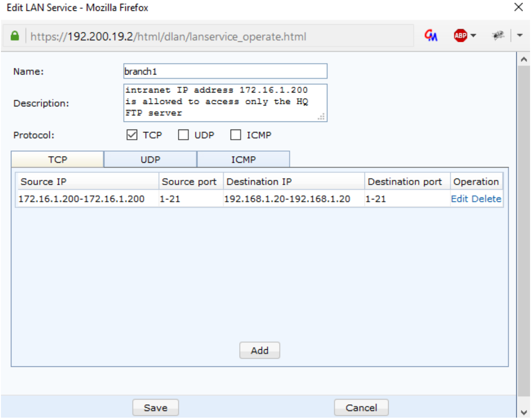
Task: Click the Edit link in rule row
Action: tap(459, 199)
